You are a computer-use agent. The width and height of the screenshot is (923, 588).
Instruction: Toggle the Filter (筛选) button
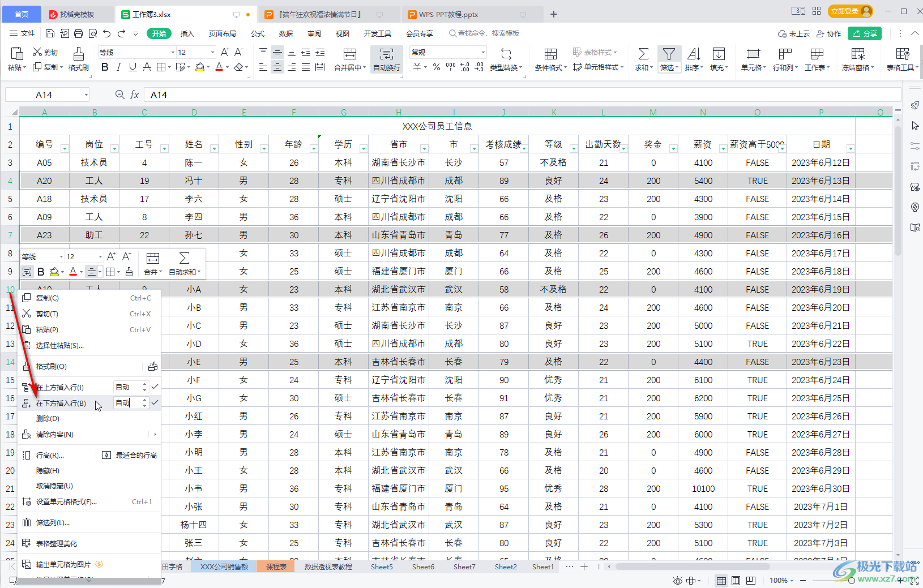click(x=669, y=59)
